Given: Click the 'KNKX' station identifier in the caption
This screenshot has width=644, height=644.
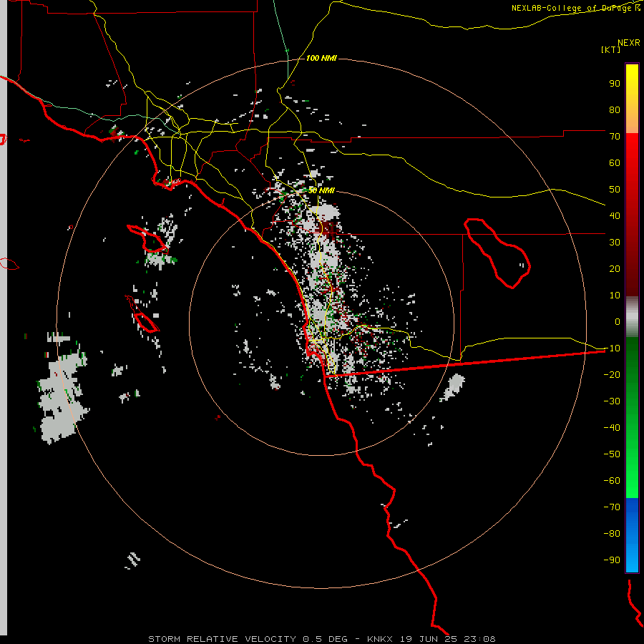Looking at the screenshot, I should pos(381,639).
